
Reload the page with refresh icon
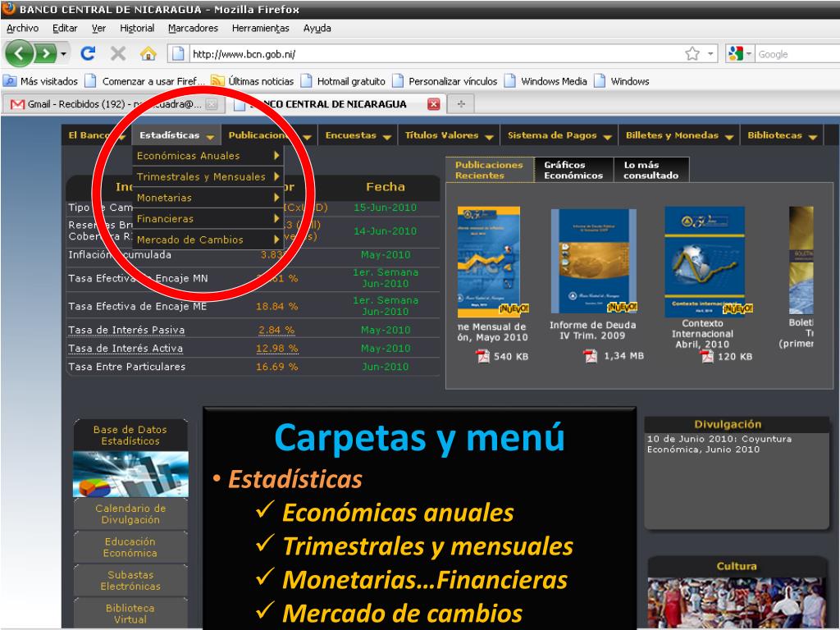tap(88, 53)
